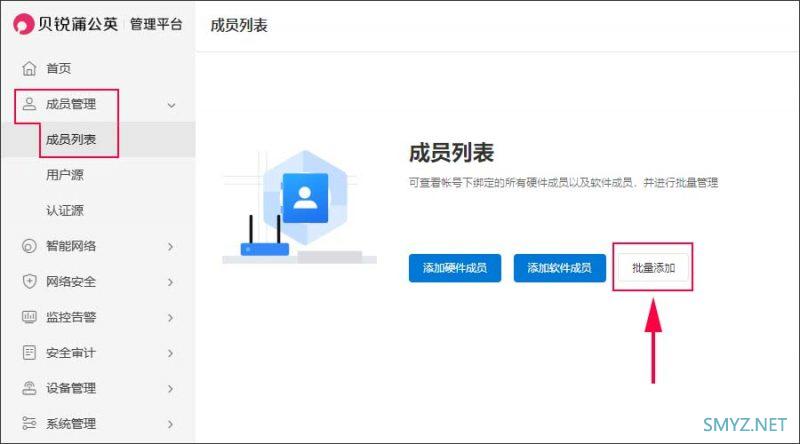The width and height of the screenshot is (800, 444).
Task: Open the 认证源 menu item
Action: pyautogui.click(x=65, y=211)
